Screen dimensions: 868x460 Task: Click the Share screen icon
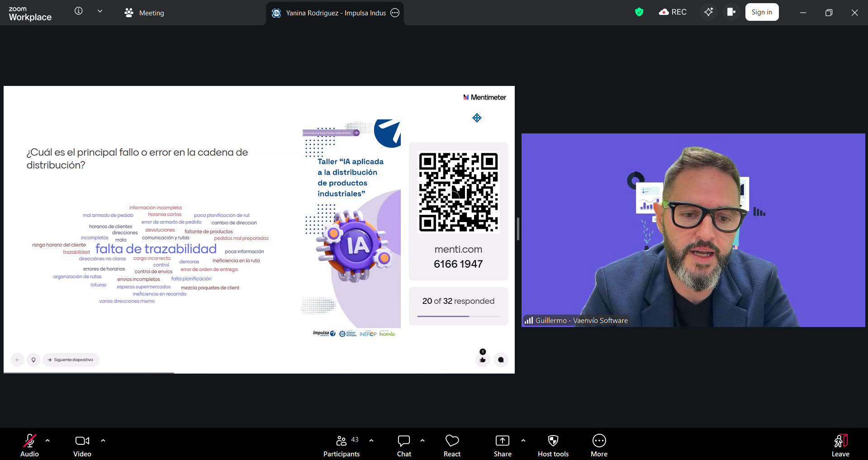tap(502, 446)
